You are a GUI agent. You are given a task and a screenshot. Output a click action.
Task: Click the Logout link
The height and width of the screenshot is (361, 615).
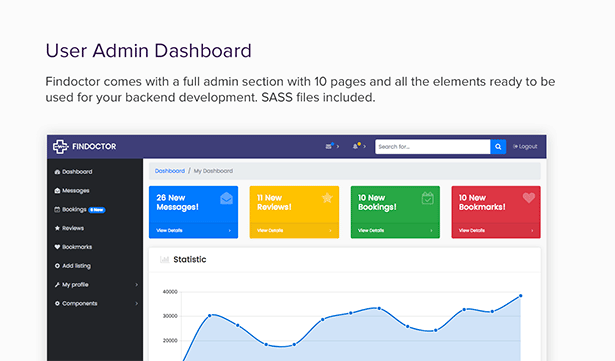click(525, 146)
